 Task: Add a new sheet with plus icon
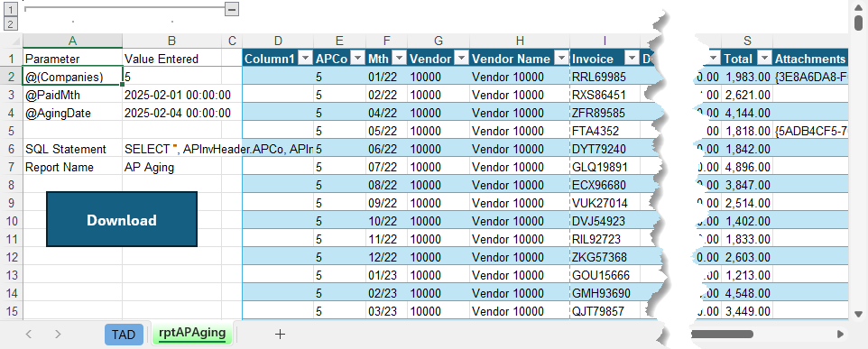coord(280,334)
